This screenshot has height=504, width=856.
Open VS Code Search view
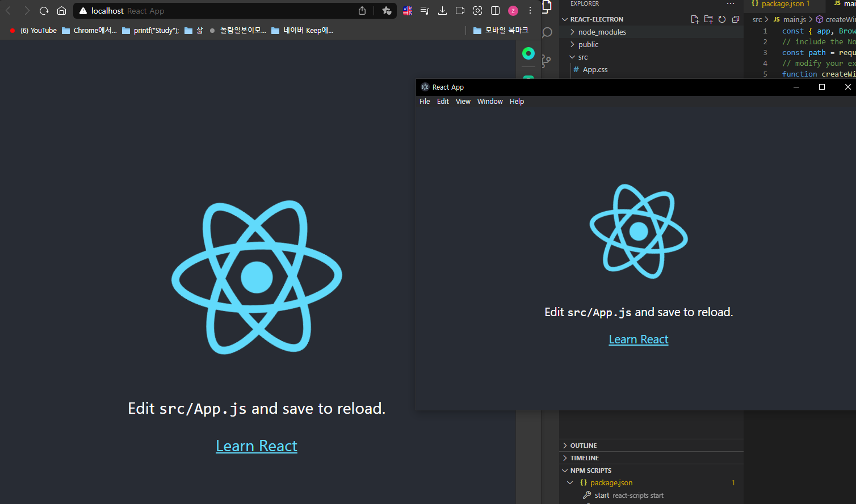click(547, 32)
